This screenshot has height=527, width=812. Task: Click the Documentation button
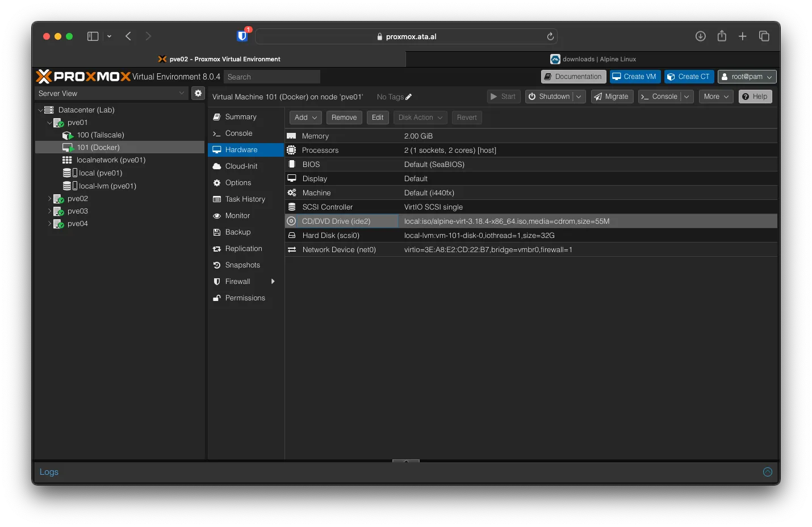click(573, 77)
